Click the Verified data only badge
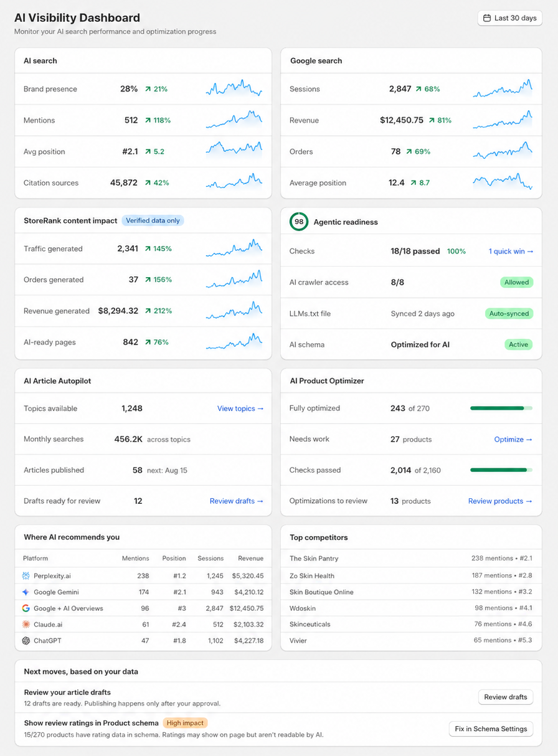The height and width of the screenshot is (756, 558). [x=153, y=220]
